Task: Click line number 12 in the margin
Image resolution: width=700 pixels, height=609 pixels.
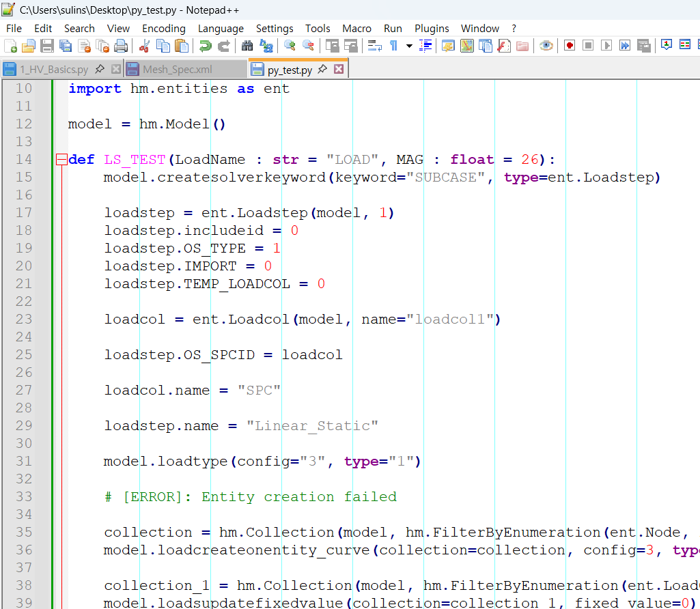Action: point(24,124)
